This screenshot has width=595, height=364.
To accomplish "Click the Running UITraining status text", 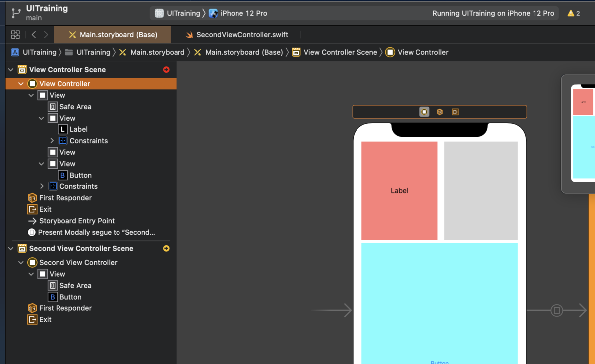I will tap(493, 13).
